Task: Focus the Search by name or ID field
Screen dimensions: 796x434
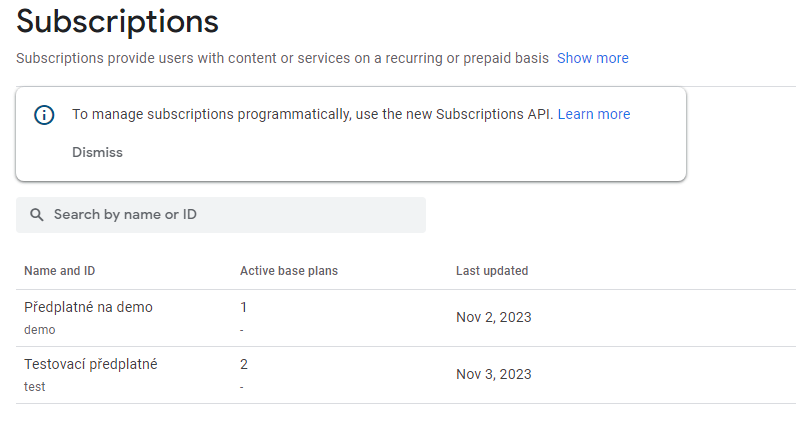Action: [230, 215]
